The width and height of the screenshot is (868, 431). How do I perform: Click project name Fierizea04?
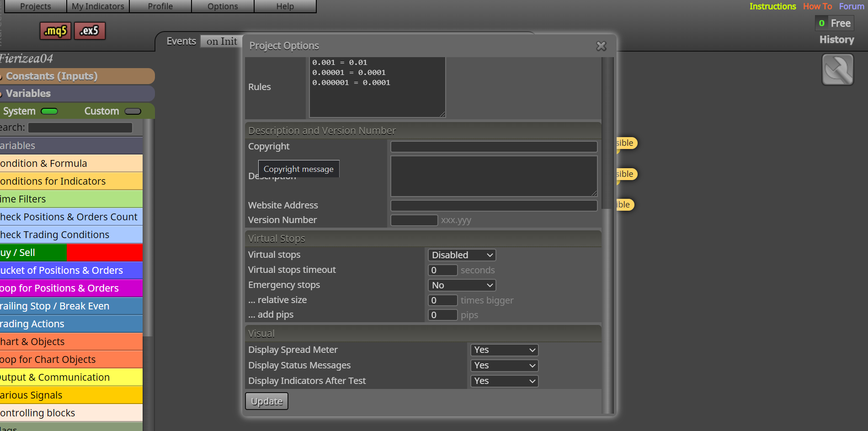27,59
